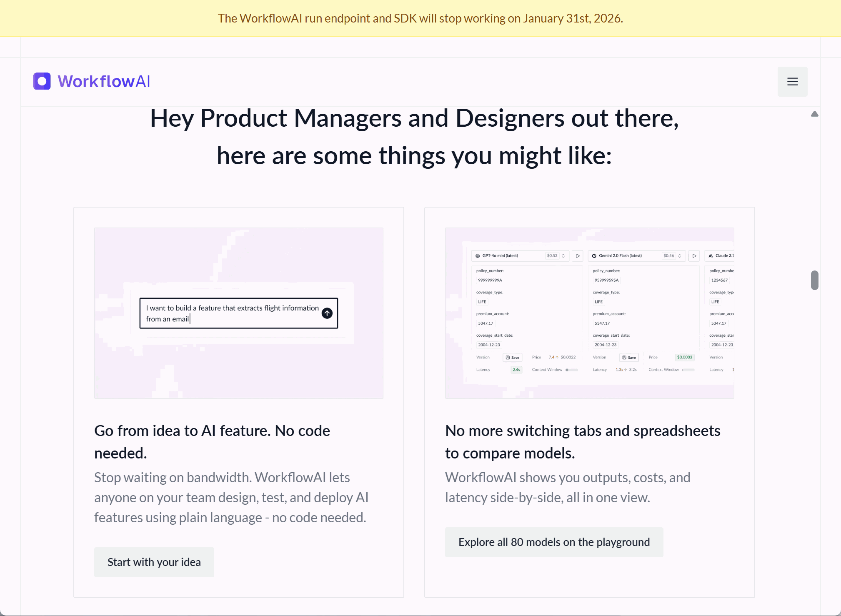The image size is (841, 616).
Task: Expand the Claude 3.7 model selector
Action: tap(724, 256)
